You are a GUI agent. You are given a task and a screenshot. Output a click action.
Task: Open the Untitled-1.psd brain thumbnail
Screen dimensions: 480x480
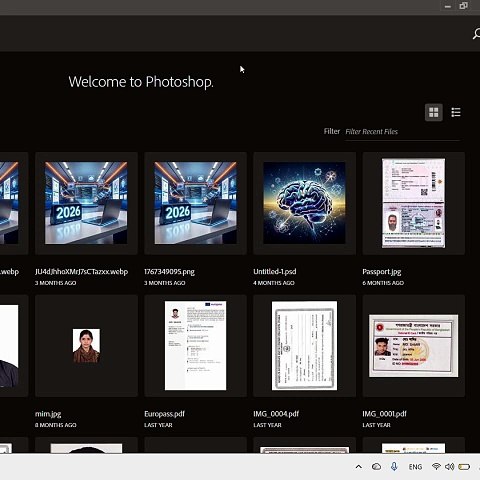[x=304, y=203]
